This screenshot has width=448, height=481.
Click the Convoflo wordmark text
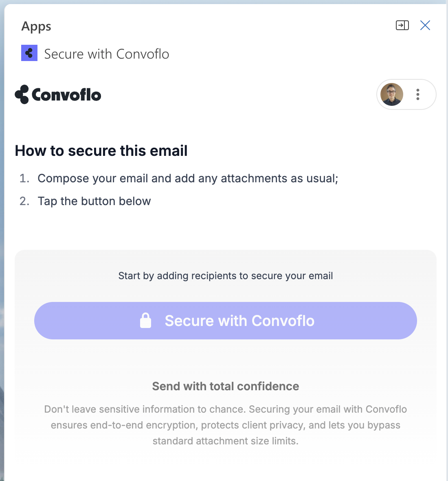pos(66,95)
